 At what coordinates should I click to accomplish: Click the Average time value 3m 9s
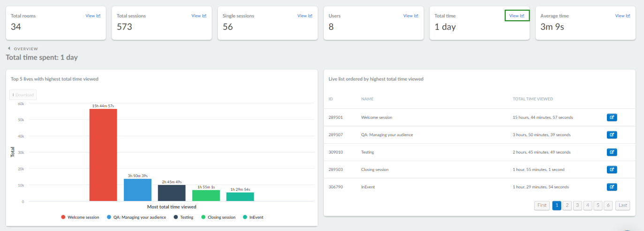(552, 27)
